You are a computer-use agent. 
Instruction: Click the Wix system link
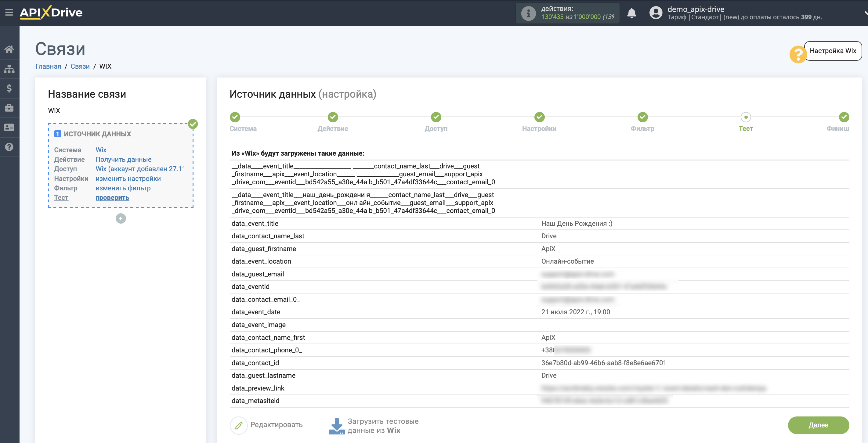101,150
